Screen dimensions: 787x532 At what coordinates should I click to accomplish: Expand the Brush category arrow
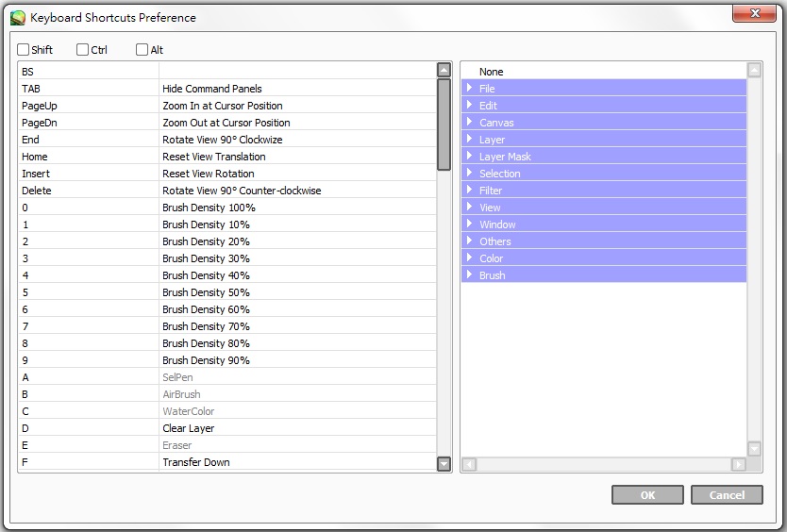(x=469, y=274)
